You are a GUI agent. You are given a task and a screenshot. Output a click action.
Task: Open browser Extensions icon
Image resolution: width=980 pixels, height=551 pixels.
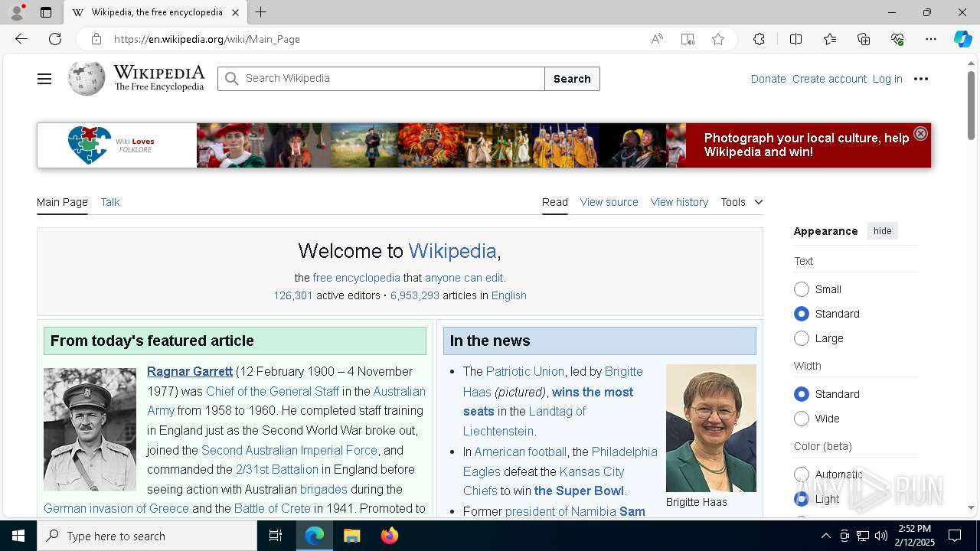(x=759, y=39)
